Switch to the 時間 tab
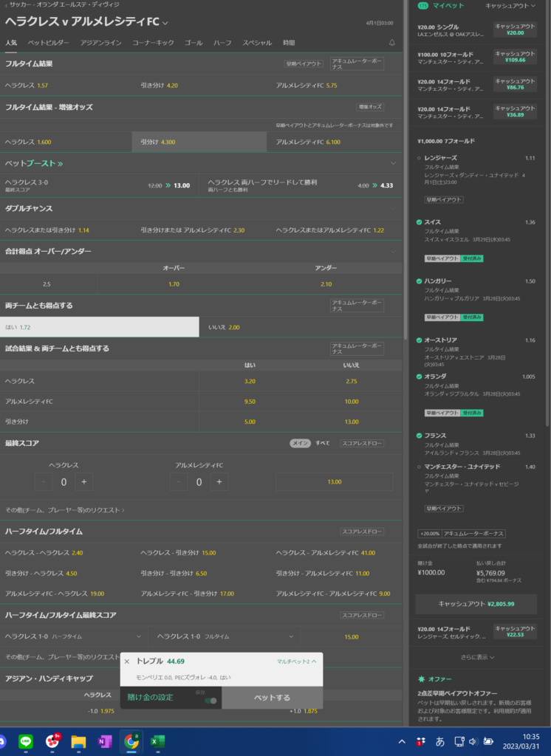 pos(289,43)
